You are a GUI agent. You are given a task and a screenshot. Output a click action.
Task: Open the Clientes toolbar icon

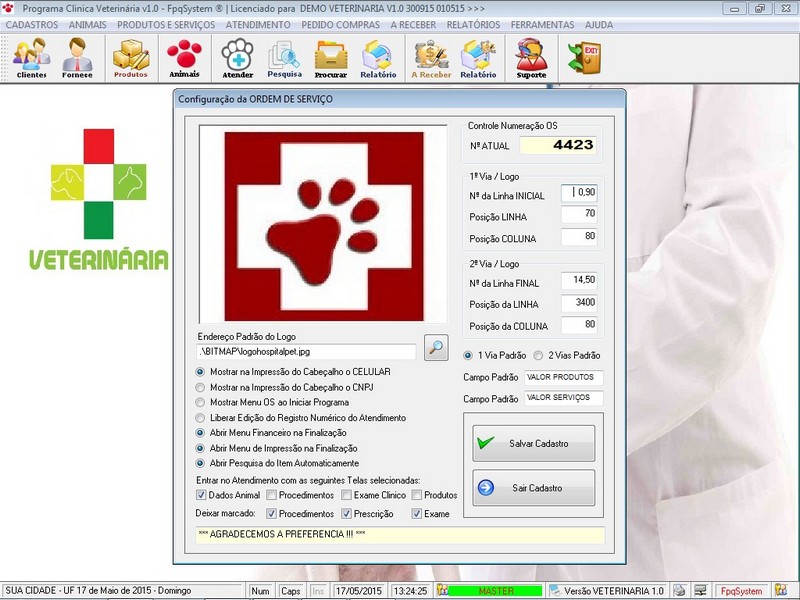tap(32, 58)
